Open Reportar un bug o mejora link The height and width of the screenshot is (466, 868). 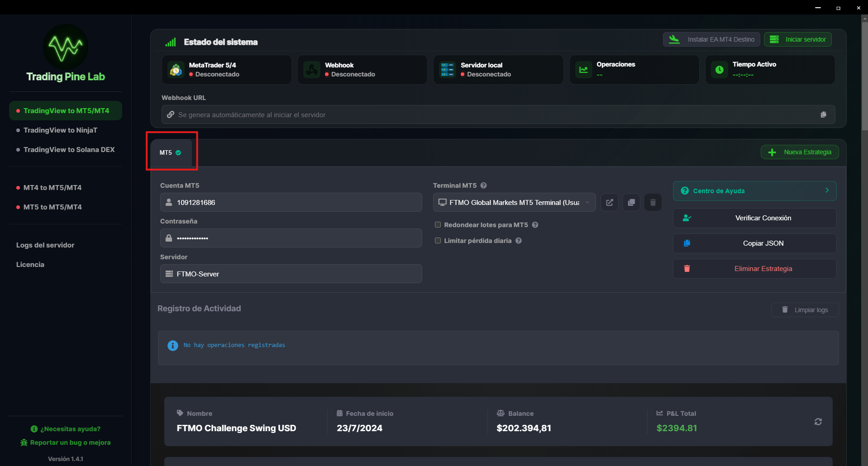pos(70,442)
